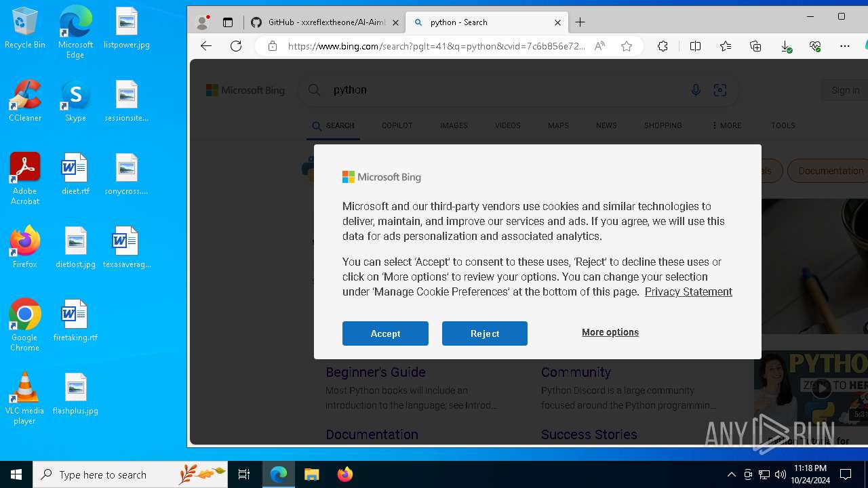
Task: Open the Privacy Statement link
Action: click(688, 291)
